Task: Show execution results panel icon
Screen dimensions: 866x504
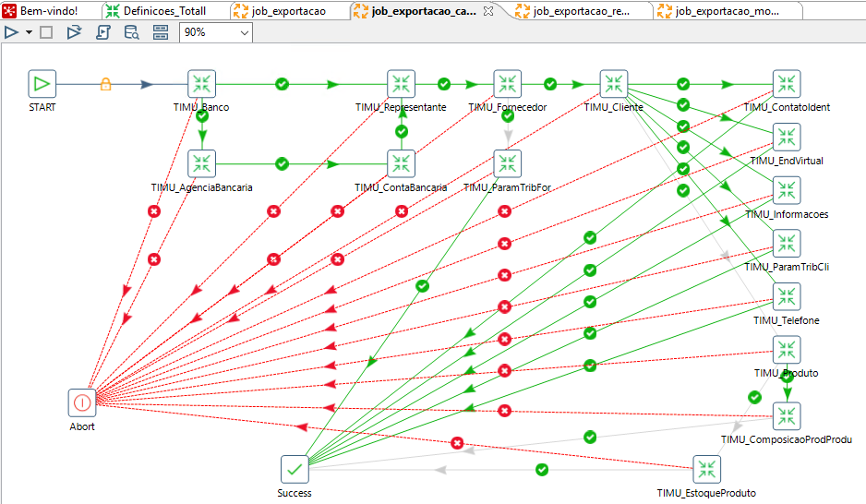Action: tap(161, 32)
